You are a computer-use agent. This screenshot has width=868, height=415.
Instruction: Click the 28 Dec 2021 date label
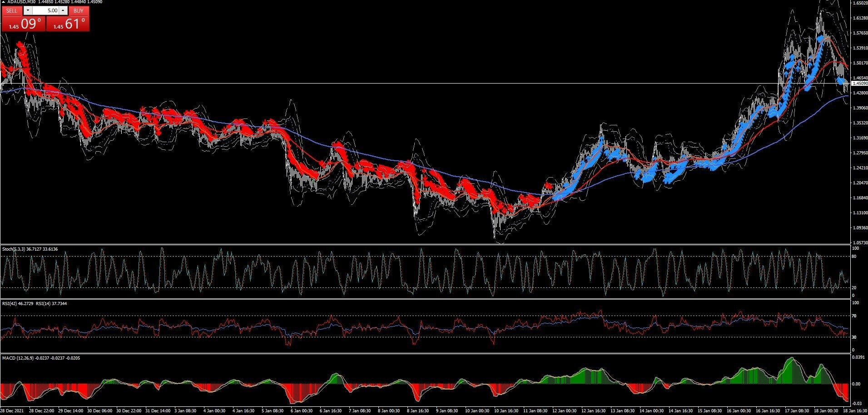[12, 411]
